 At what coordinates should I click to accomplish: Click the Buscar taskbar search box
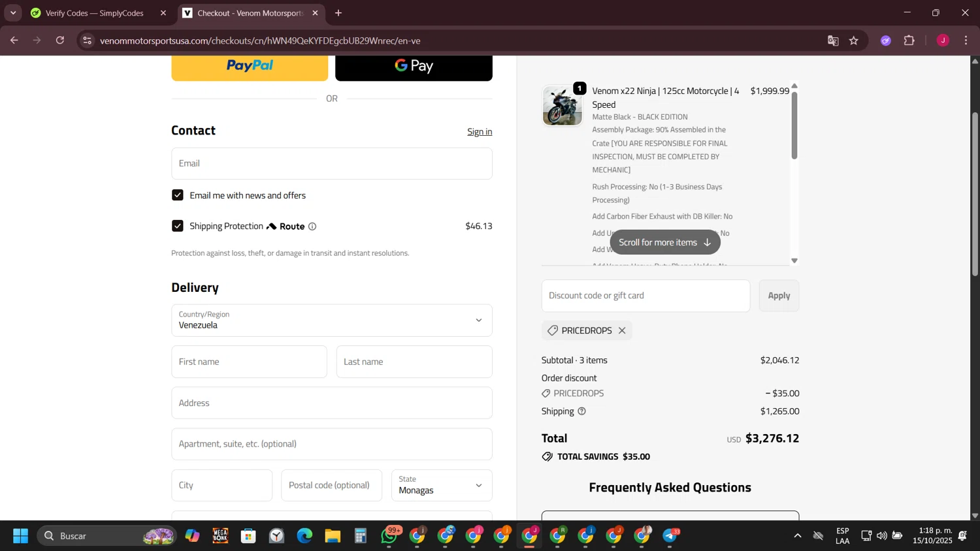tap(107, 536)
